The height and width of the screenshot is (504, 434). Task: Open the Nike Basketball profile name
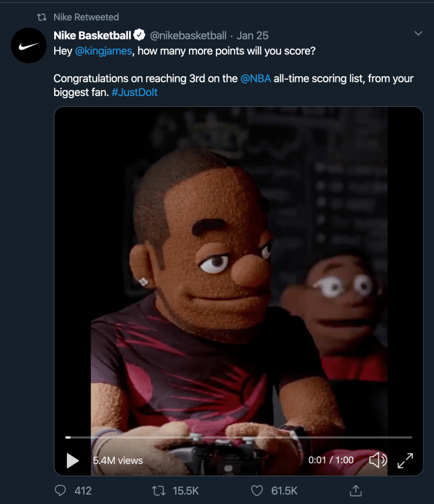tap(93, 35)
